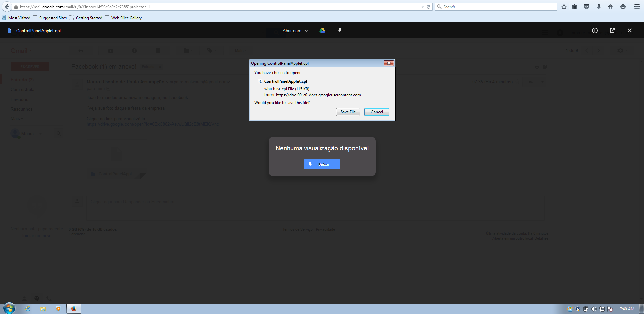The image size is (644, 314).
Task: Download the file using the preview toolbar arrow
Action: coord(340,31)
